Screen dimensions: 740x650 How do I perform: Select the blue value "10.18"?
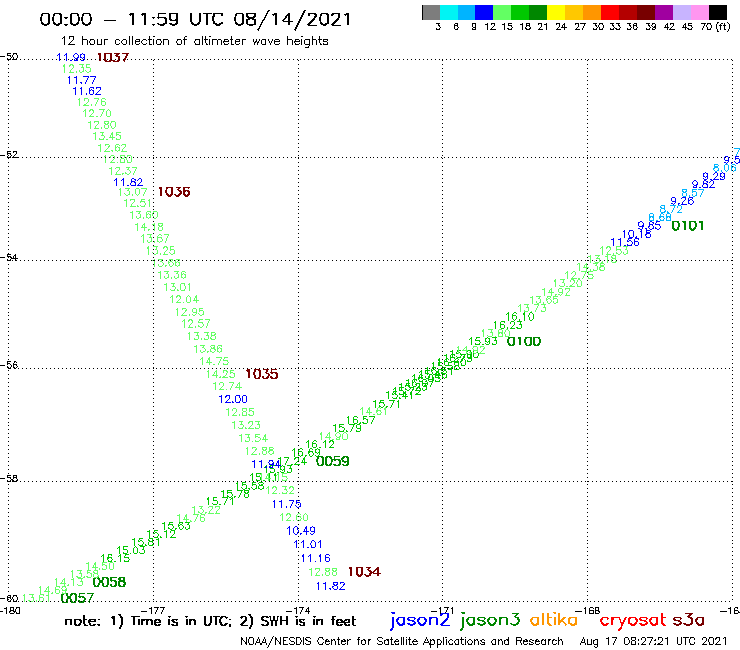click(637, 234)
